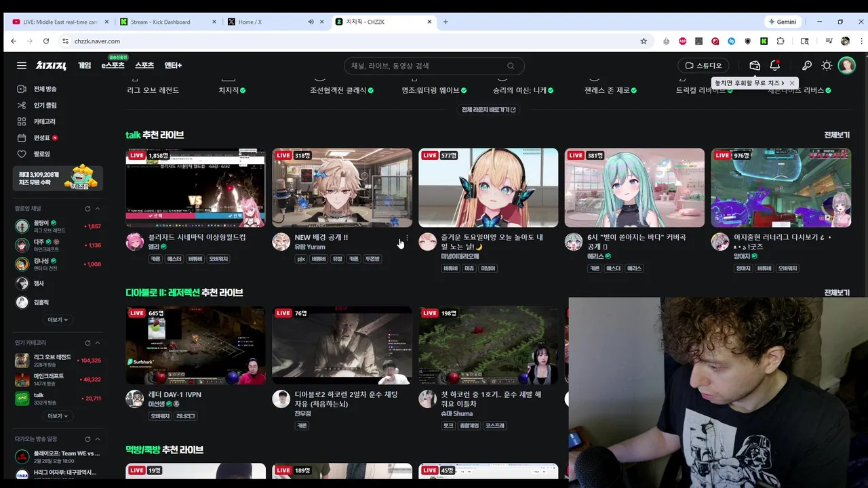
Task: Open options for NEW 배경 공개 stream
Action: [407, 239]
